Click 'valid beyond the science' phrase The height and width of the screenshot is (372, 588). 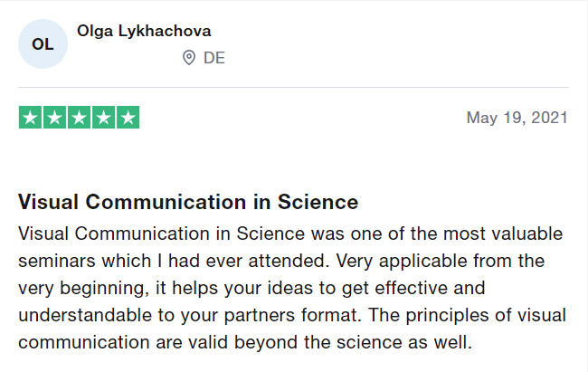point(308,343)
